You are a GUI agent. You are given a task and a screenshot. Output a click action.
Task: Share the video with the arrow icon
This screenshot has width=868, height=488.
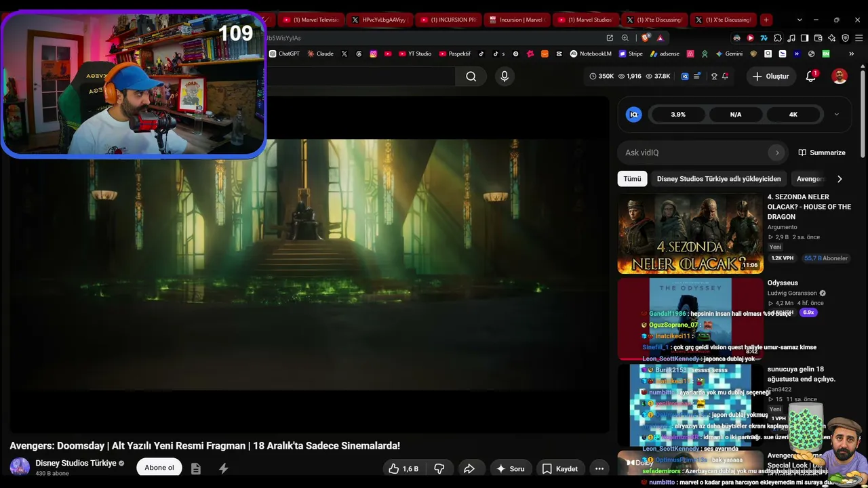click(x=469, y=468)
